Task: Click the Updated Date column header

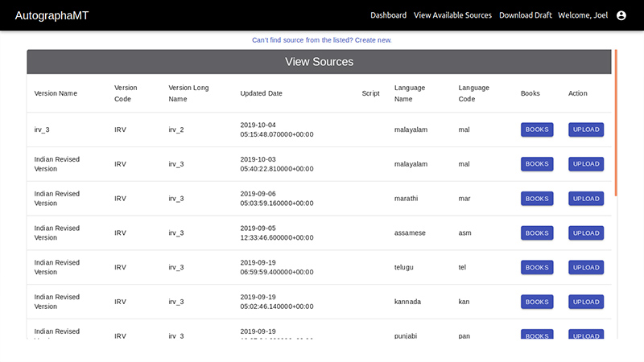Action: (x=261, y=93)
